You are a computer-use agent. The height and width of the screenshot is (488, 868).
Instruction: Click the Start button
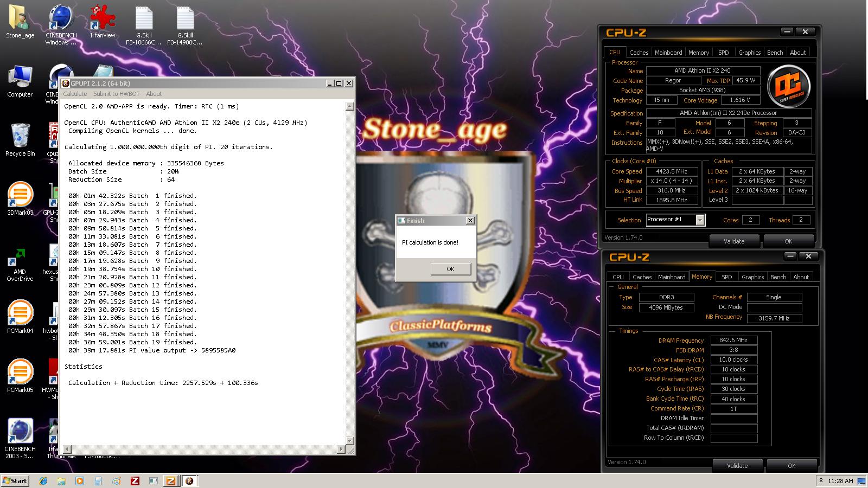click(15, 481)
